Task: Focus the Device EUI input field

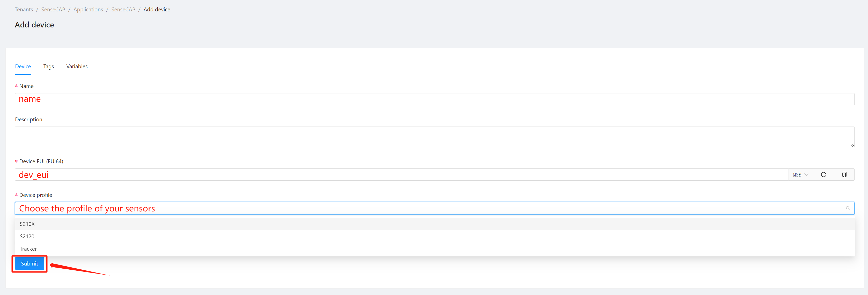Action: click(x=402, y=174)
